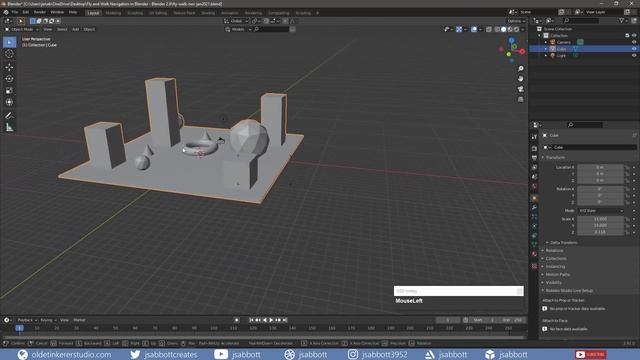Activate the Scale tool
Image resolution: width=640 pixels, height=360 pixels.
pos(9,91)
